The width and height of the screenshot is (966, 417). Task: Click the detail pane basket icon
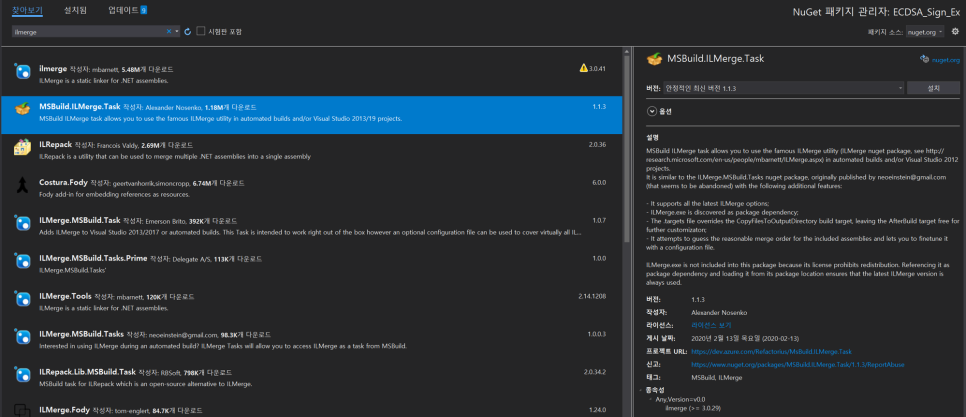tap(654, 59)
